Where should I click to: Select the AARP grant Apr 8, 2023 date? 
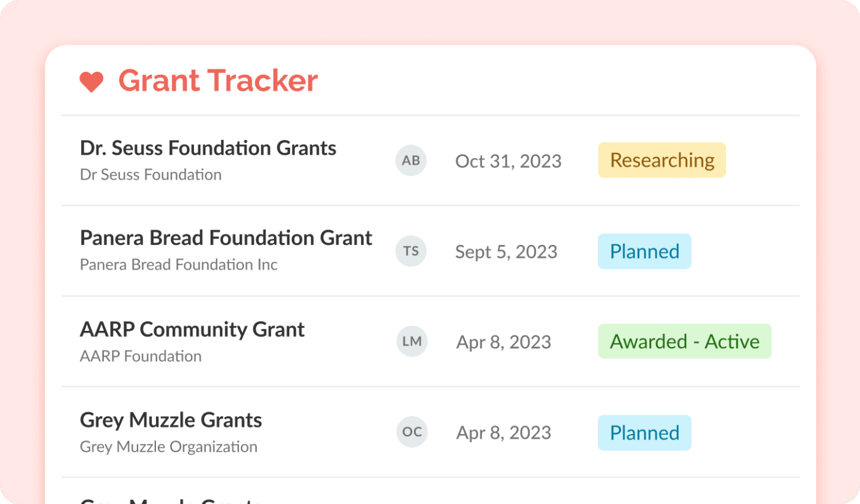pyautogui.click(x=503, y=342)
